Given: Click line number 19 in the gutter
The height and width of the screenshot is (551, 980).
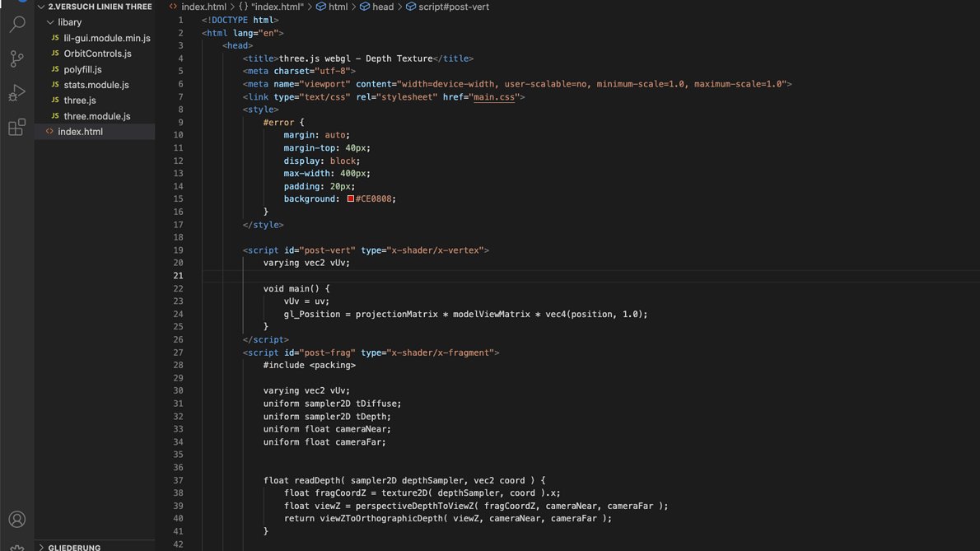Looking at the screenshot, I should coord(178,250).
